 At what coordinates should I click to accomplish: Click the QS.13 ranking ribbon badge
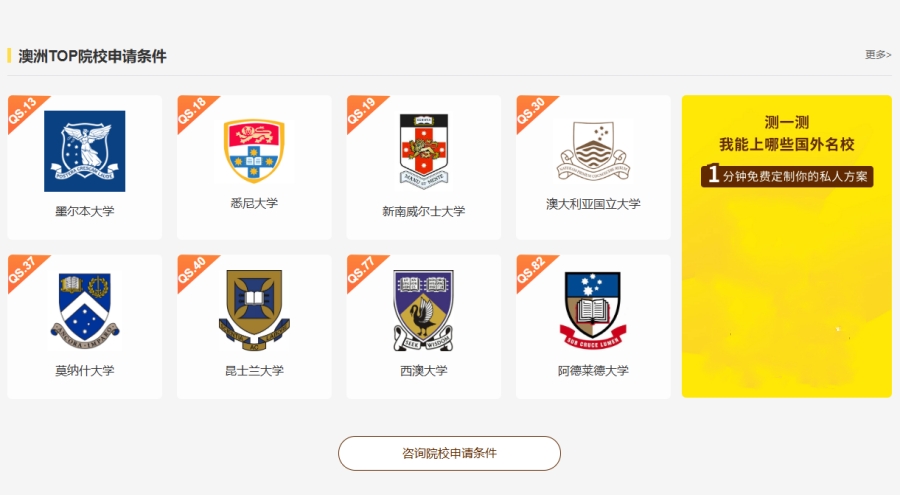(24, 111)
